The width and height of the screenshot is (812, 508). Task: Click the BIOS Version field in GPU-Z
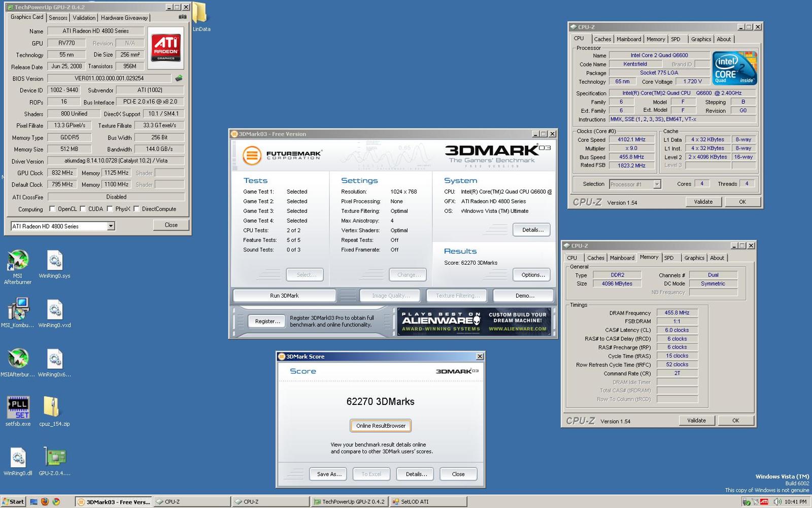coord(109,78)
